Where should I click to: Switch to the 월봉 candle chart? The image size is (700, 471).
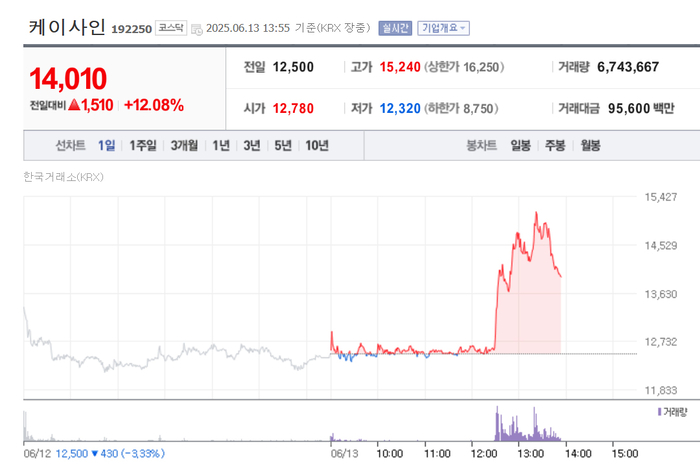click(590, 145)
